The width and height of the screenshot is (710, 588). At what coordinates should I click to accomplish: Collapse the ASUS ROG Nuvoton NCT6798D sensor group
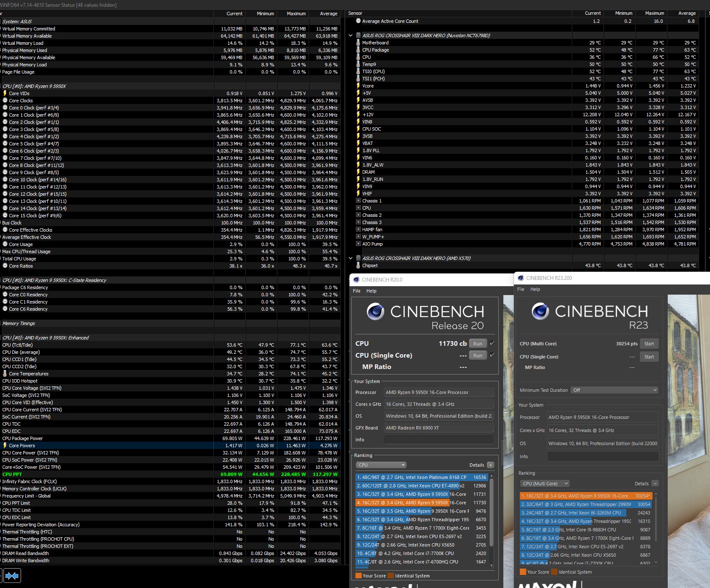[350, 36]
